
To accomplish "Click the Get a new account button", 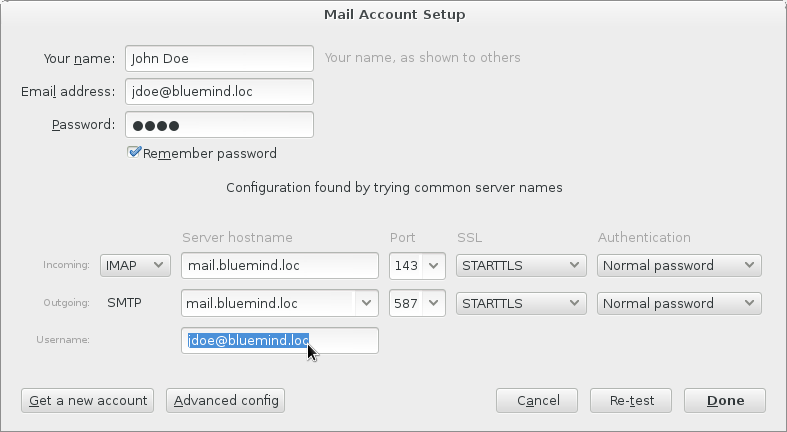I will 87,400.
